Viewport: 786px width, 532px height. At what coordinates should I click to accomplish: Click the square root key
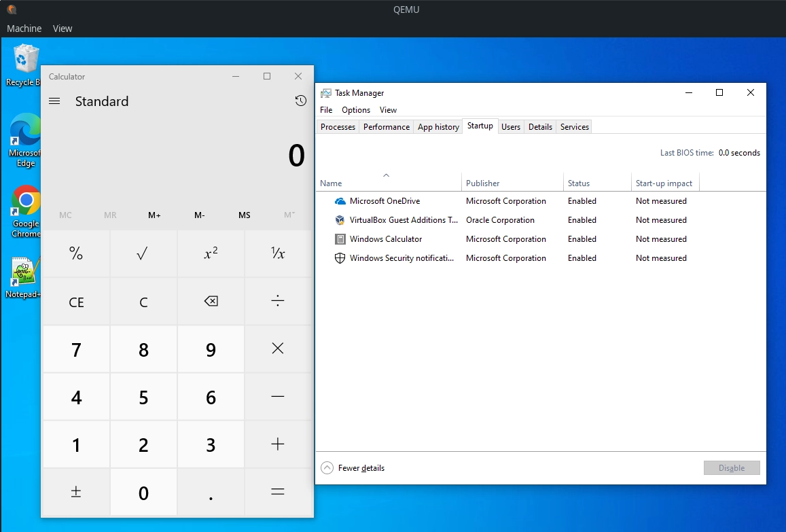coord(143,253)
